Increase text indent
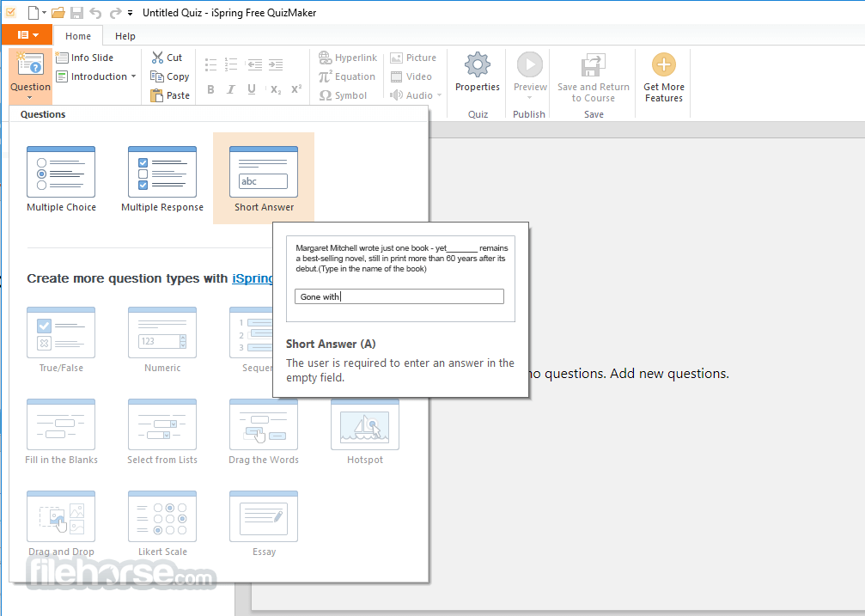Image resolution: width=865 pixels, height=616 pixels. pos(275,64)
